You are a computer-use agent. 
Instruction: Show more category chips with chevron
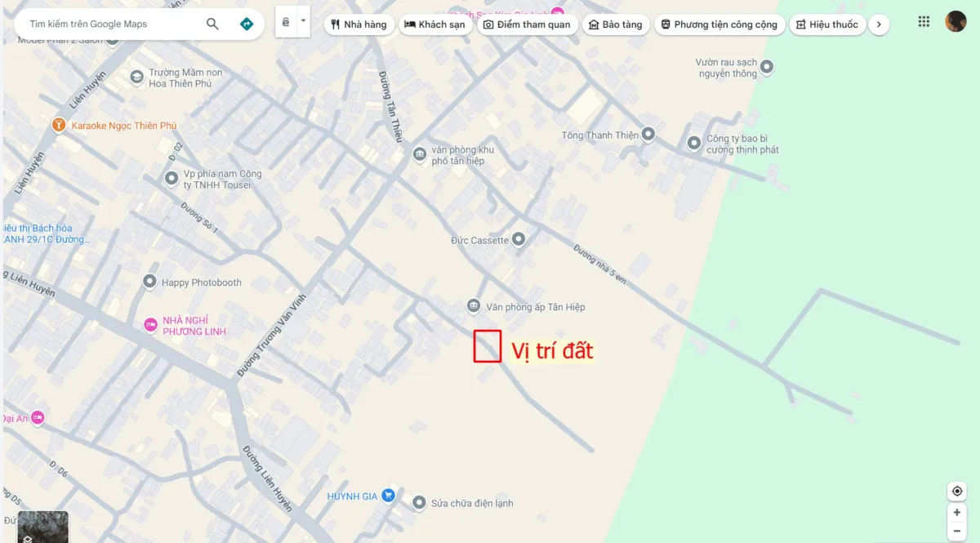pos(879,24)
